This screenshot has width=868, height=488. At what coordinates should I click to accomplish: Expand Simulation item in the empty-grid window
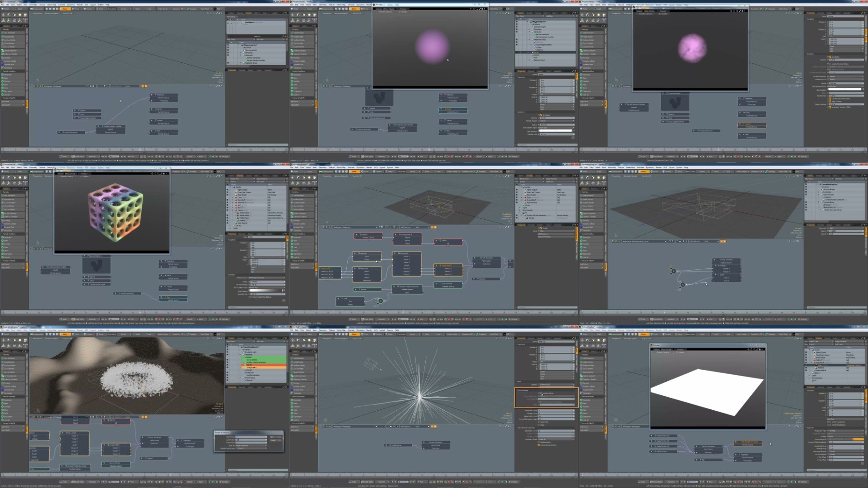[241, 53]
